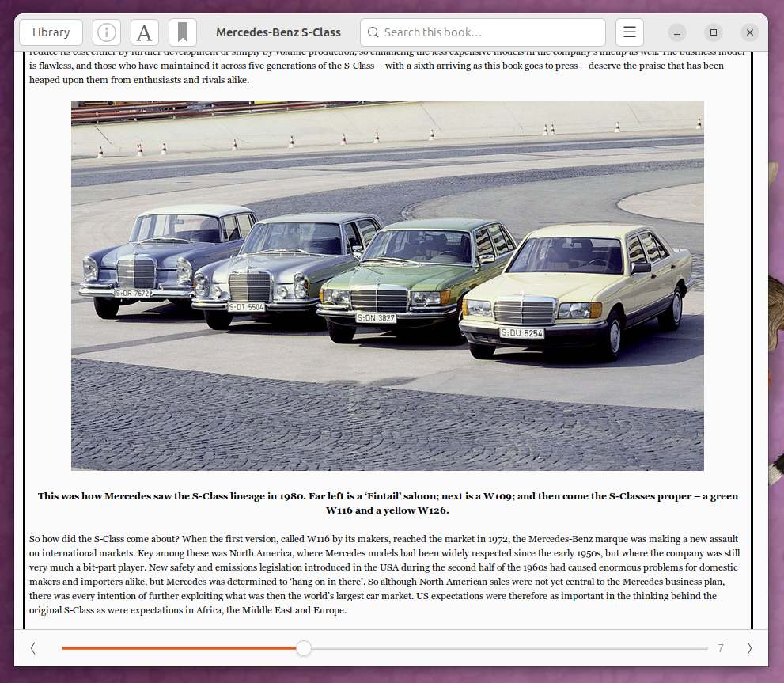Click the page number 7 indicator

click(721, 648)
